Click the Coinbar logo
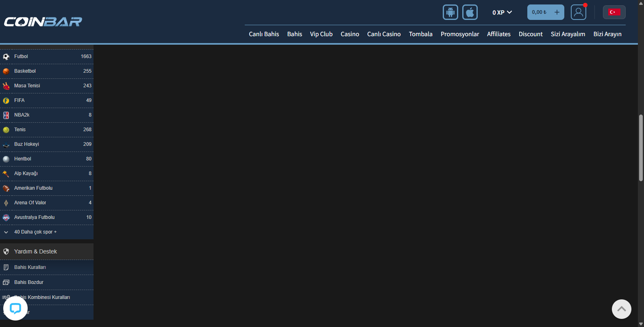This screenshot has width=644, height=327. (43, 22)
